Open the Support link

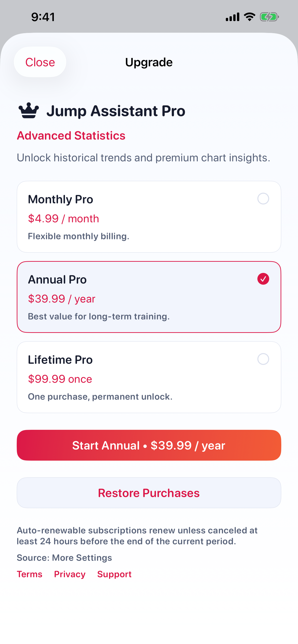tap(114, 574)
